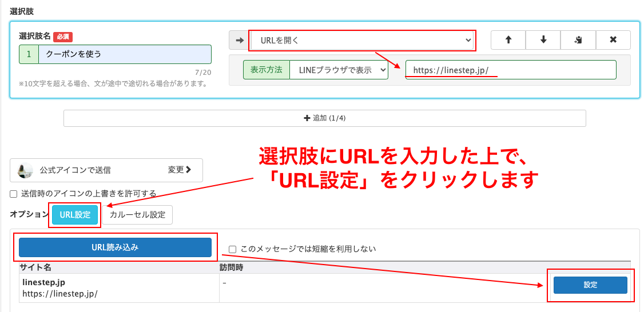Click the official account avatar icon
644x312 pixels.
(x=26, y=170)
